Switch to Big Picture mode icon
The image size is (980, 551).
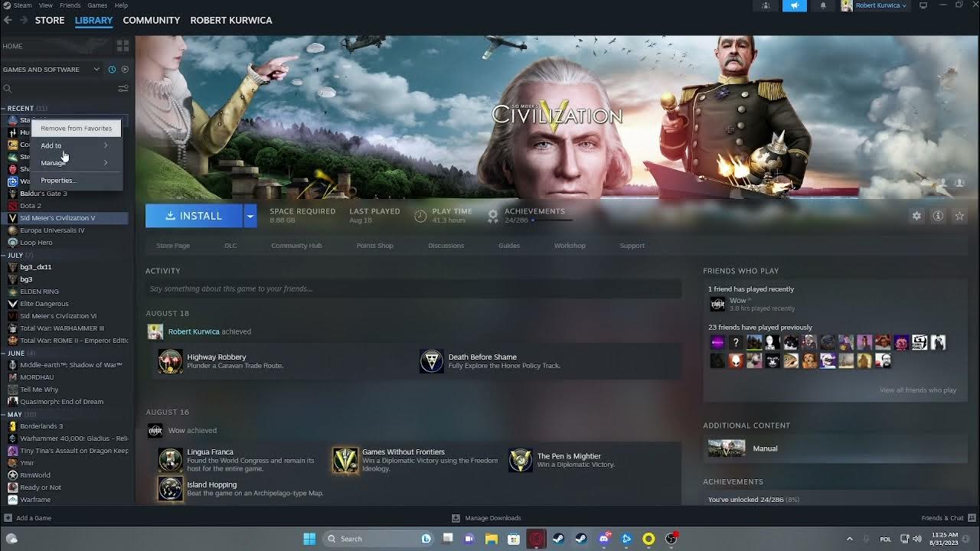(x=923, y=5)
